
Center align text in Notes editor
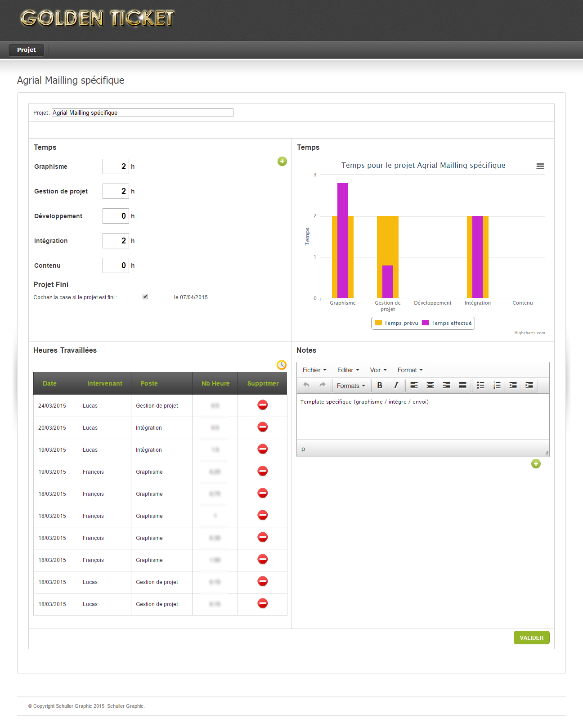(x=431, y=385)
